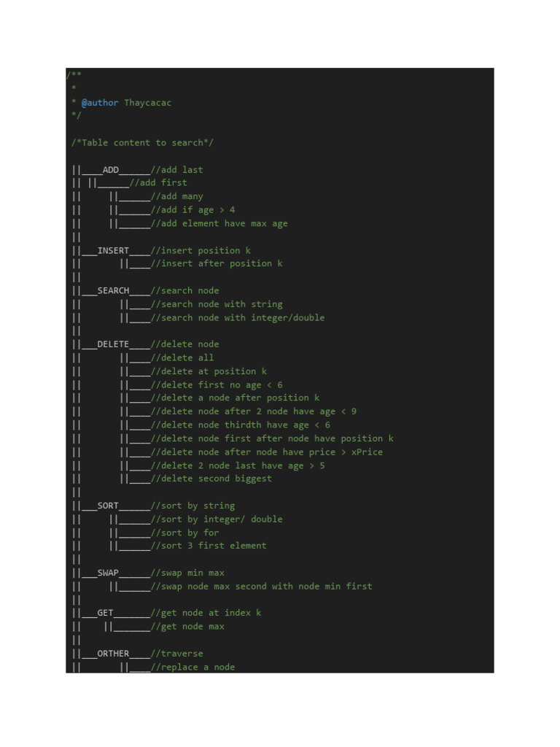Click 'sort 3 first element' comment
The width and height of the screenshot is (560, 747).
pos(209,546)
